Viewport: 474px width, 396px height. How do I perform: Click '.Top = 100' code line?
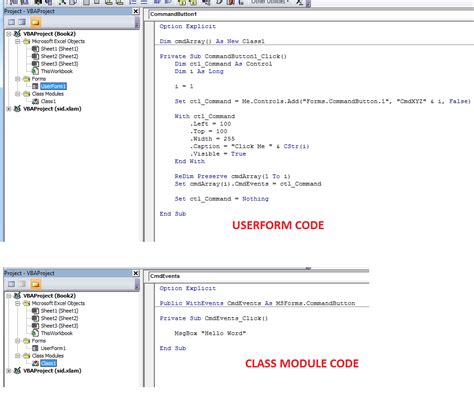point(208,131)
